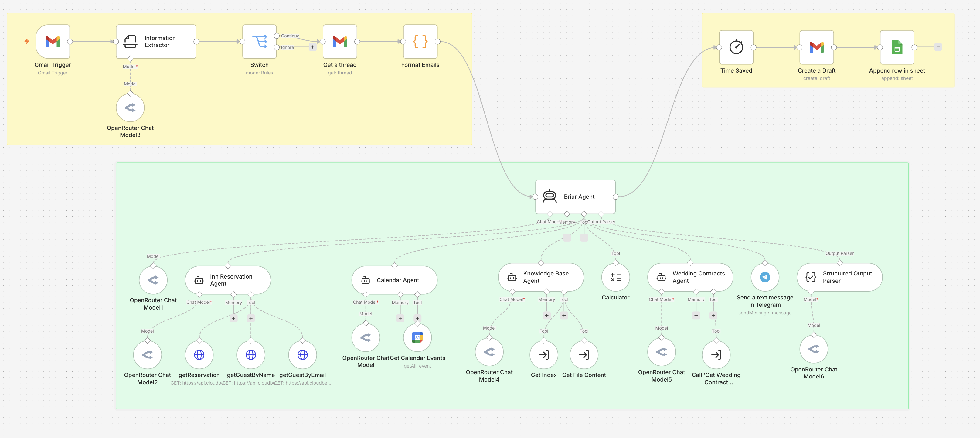The width and height of the screenshot is (980, 438).
Task: Click the Switch node icon
Action: 260,42
